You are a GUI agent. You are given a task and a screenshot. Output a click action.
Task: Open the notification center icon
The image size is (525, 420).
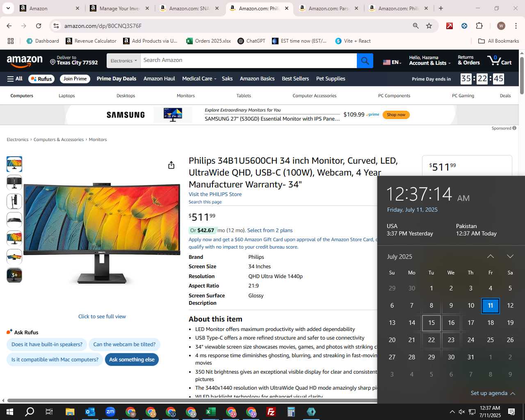pos(511,412)
